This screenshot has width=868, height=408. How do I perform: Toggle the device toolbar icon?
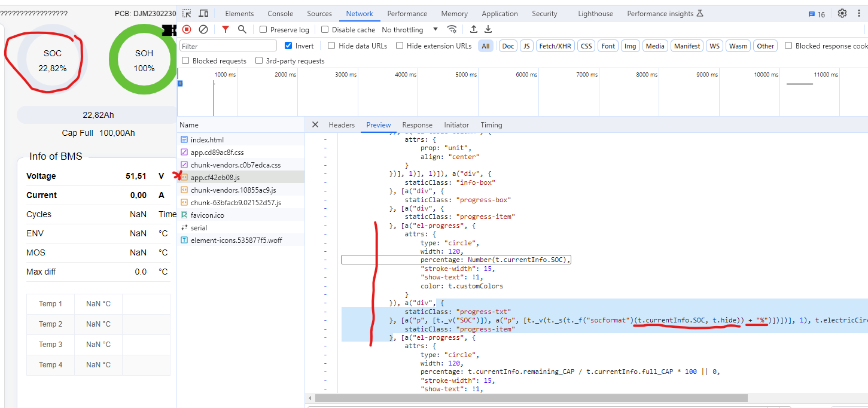(x=203, y=13)
